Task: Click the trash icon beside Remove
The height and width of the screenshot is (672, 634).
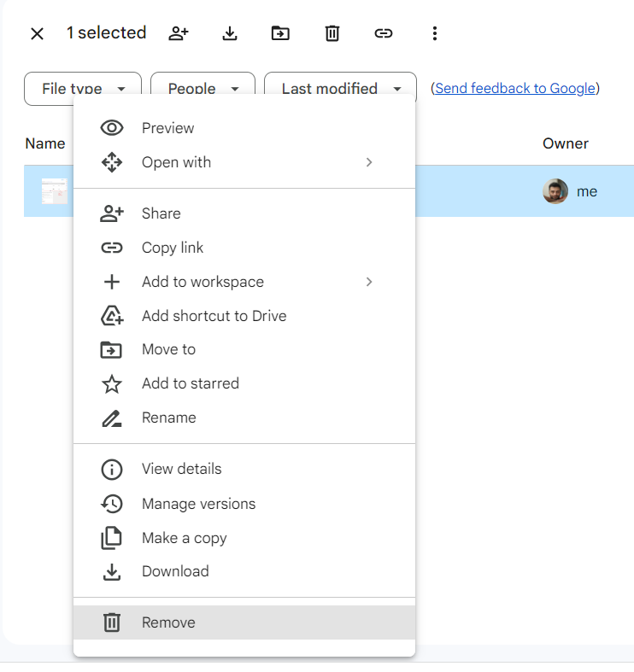Action: pyautogui.click(x=112, y=622)
